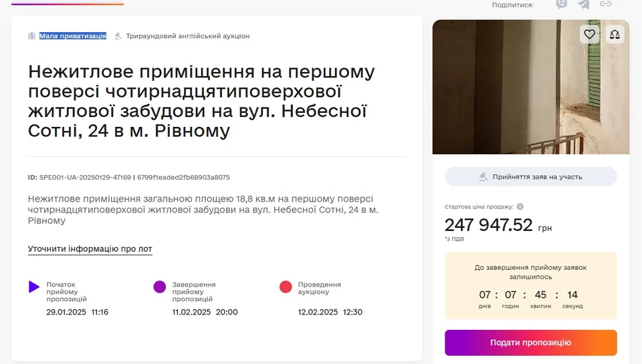Click the lot title heading
642x364 pixels.
pyautogui.click(x=201, y=101)
